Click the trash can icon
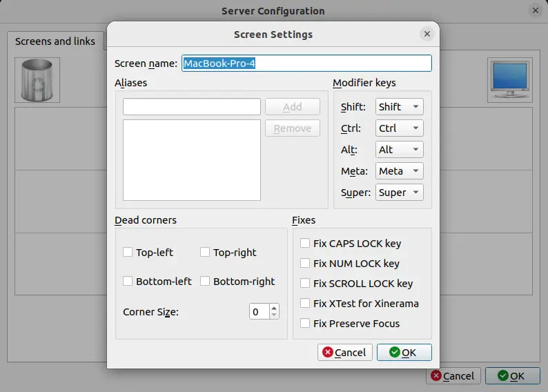This screenshot has width=548, height=392. click(x=37, y=80)
